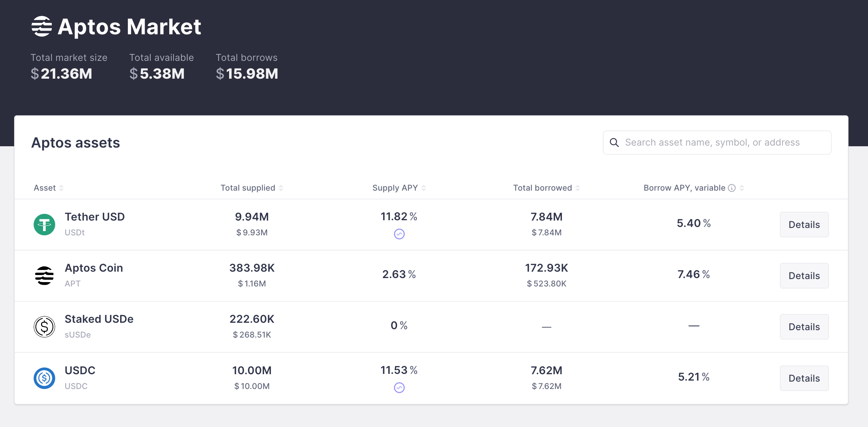Click the info icon beside Borrow APY, variable

click(731, 188)
